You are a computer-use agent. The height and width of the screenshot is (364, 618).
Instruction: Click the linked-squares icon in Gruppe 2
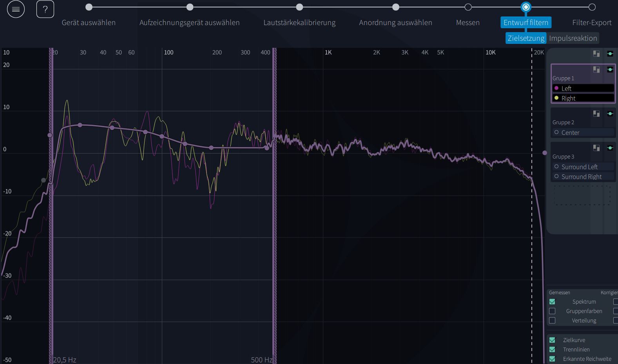coord(596,114)
